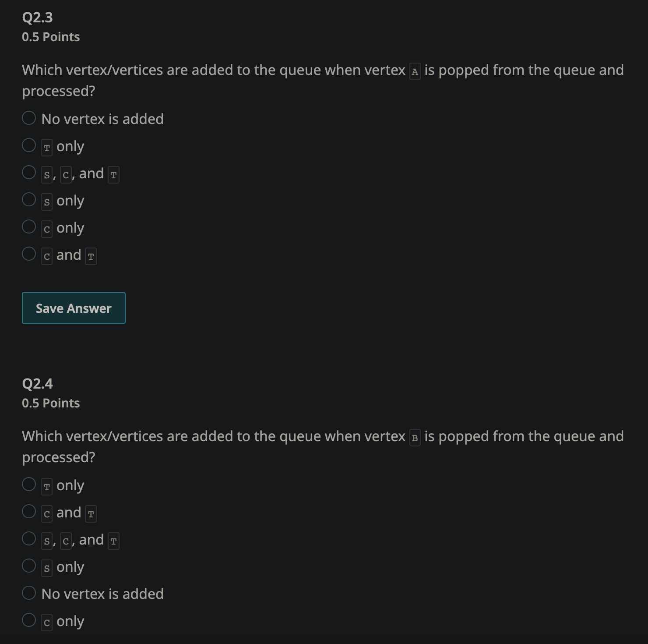Pick "C only" option for Q2.3
The image size is (648, 644).
[x=29, y=226]
